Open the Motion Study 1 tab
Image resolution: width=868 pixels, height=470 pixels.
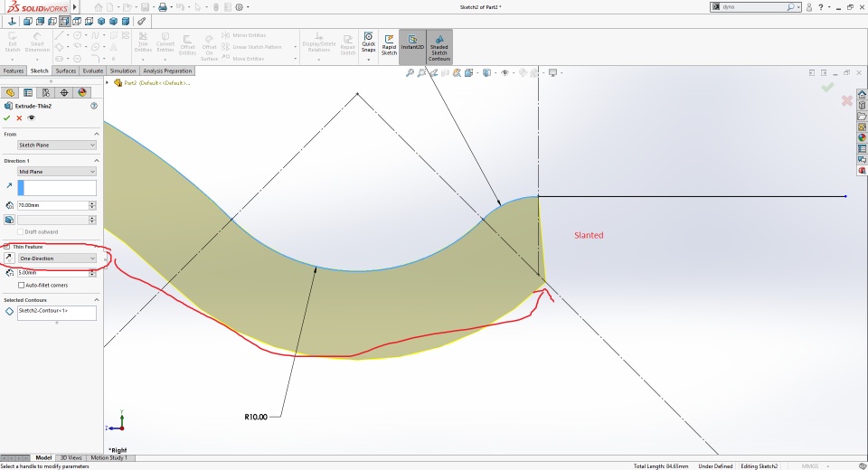click(109, 458)
